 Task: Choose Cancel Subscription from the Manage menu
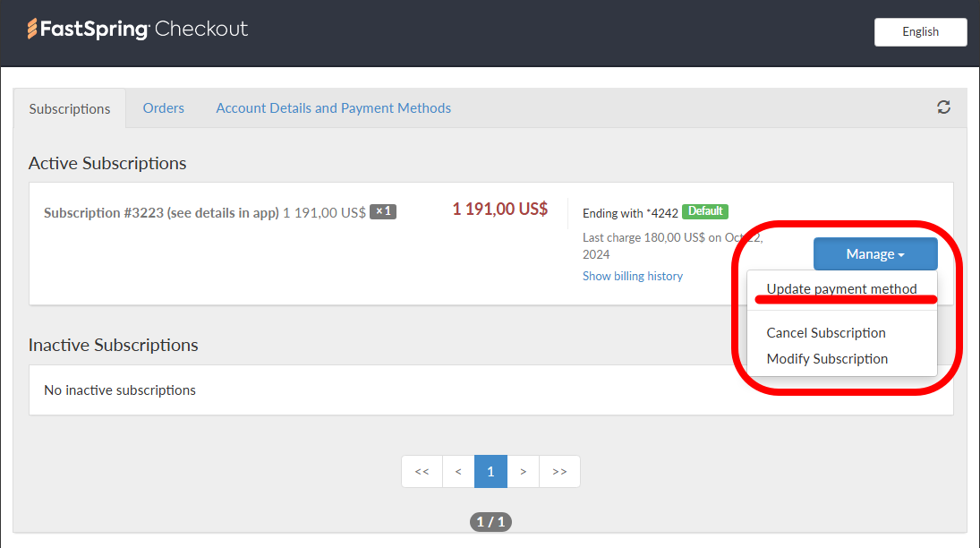(825, 332)
